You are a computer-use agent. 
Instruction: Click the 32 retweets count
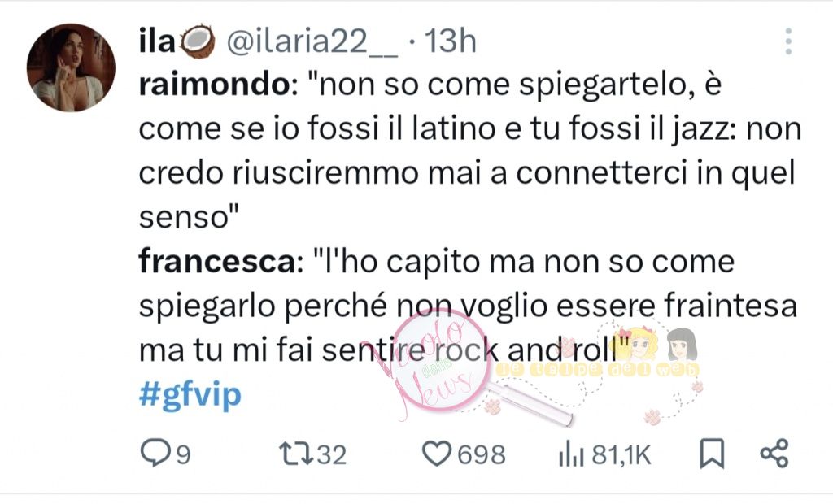pos(332,455)
